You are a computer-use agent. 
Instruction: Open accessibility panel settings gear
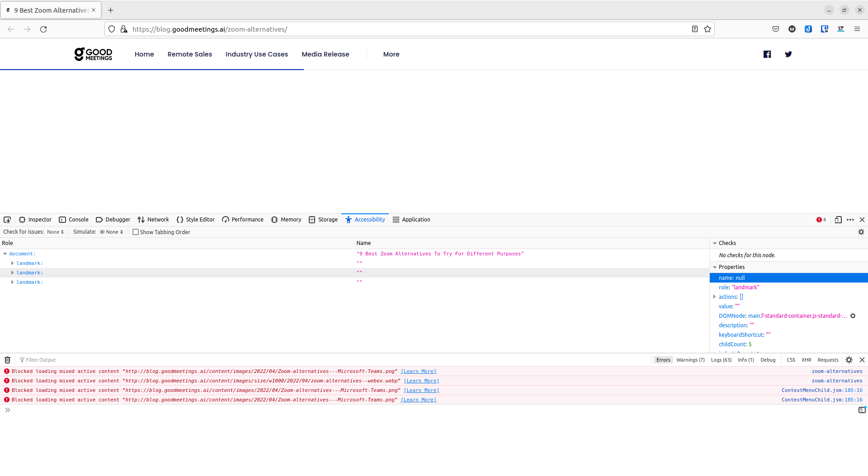tap(861, 232)
